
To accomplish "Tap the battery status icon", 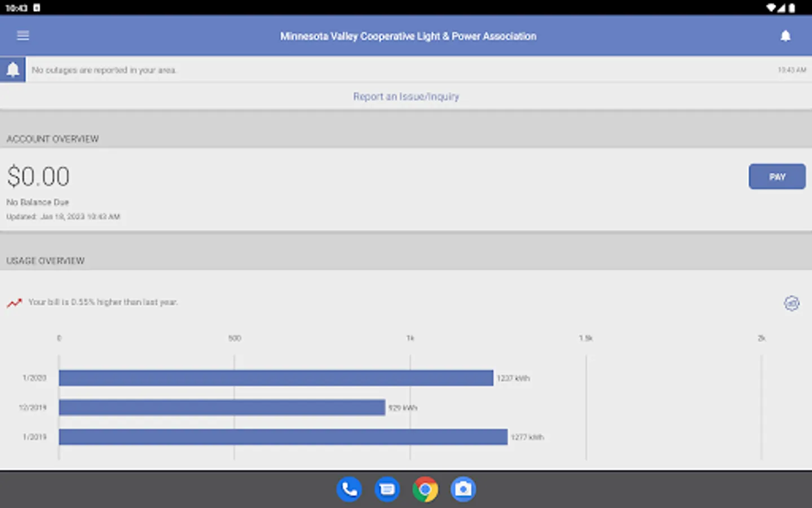I will 792,8.
